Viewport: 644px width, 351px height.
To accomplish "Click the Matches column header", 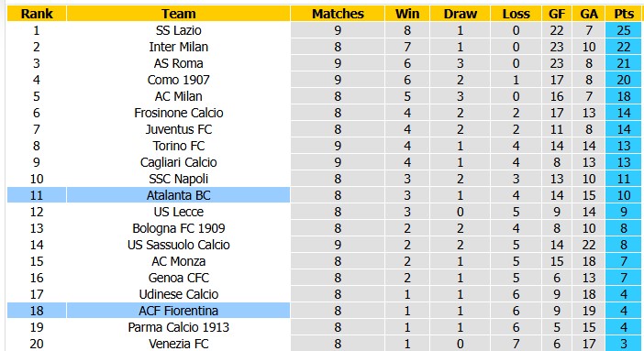I will tap(338, 14).
